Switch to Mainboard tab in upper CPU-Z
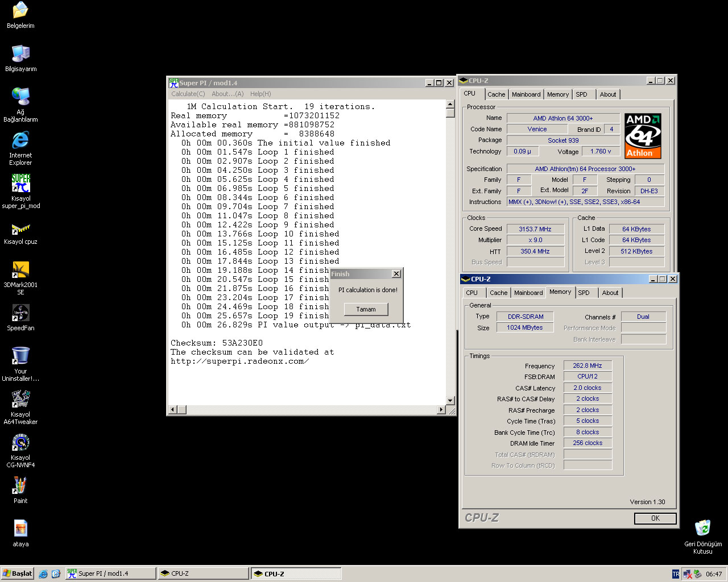 pos(526,94)
